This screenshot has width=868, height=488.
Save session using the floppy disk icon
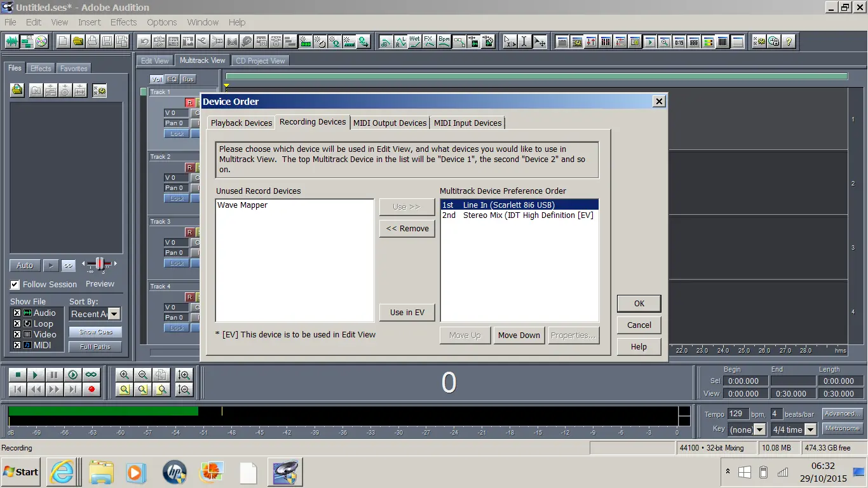tap(107, 42)
